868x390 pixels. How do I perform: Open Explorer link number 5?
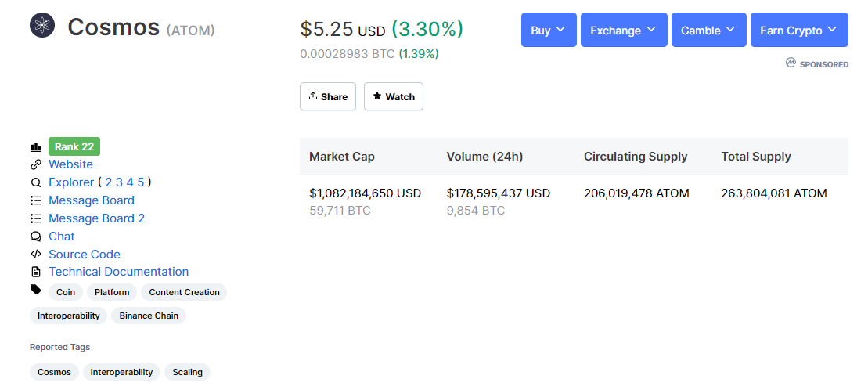click(x=141, y=182)
